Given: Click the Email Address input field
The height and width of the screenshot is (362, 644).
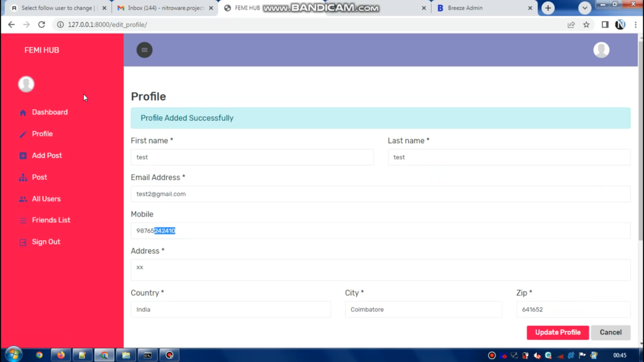Looking at the screenshot, I should click(x=380, y=194).
